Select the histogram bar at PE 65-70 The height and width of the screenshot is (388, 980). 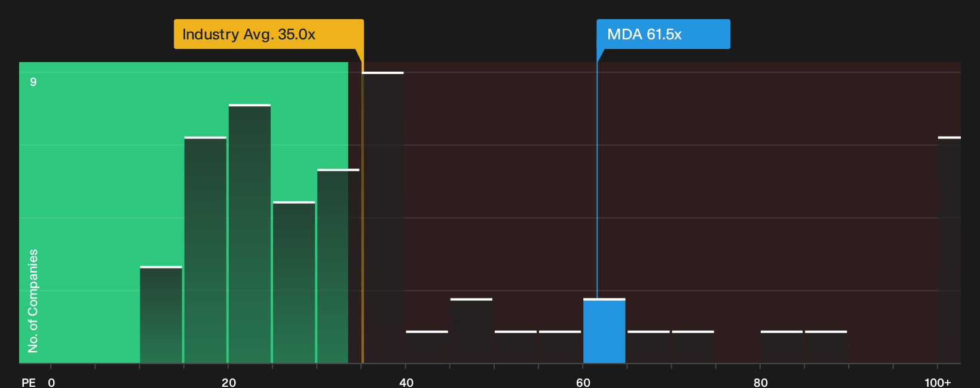click(x=648, y=347)
